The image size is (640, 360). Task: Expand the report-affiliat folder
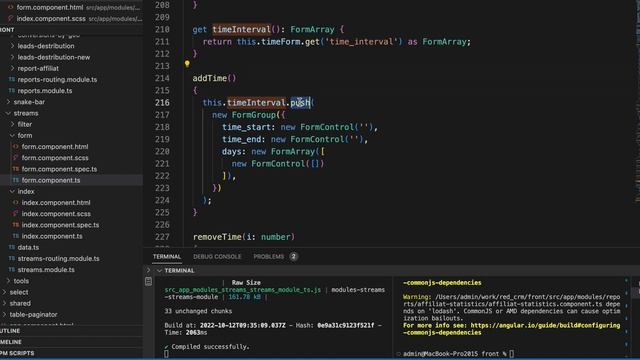38,68
